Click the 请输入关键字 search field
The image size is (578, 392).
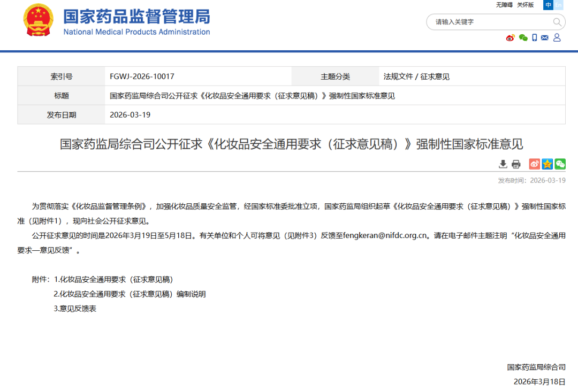click(490, 22)
